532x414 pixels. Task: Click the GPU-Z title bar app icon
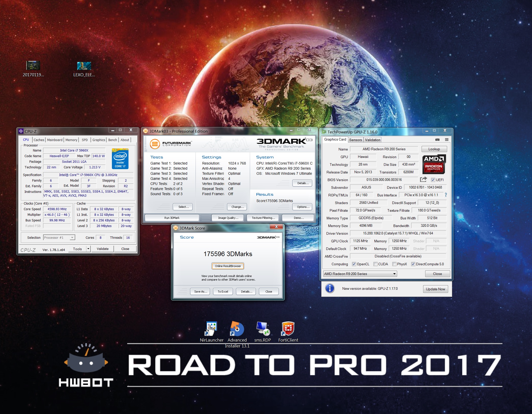tap(324, 132)
